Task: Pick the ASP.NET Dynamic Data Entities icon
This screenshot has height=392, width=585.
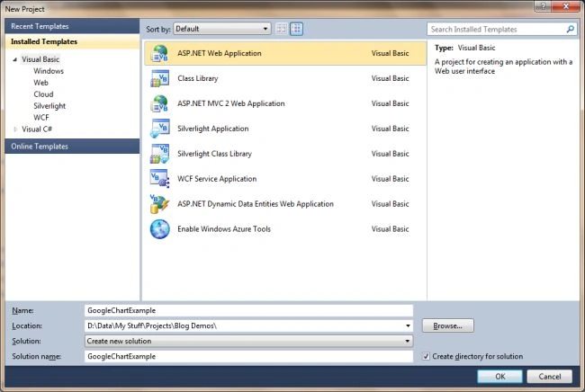Action: tap(159, 204)
